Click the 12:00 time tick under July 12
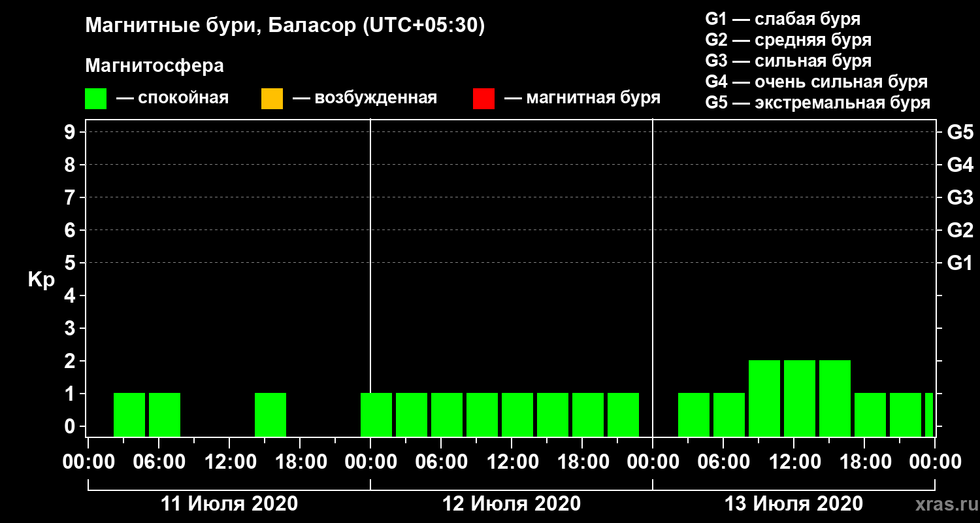 (512, 462)
